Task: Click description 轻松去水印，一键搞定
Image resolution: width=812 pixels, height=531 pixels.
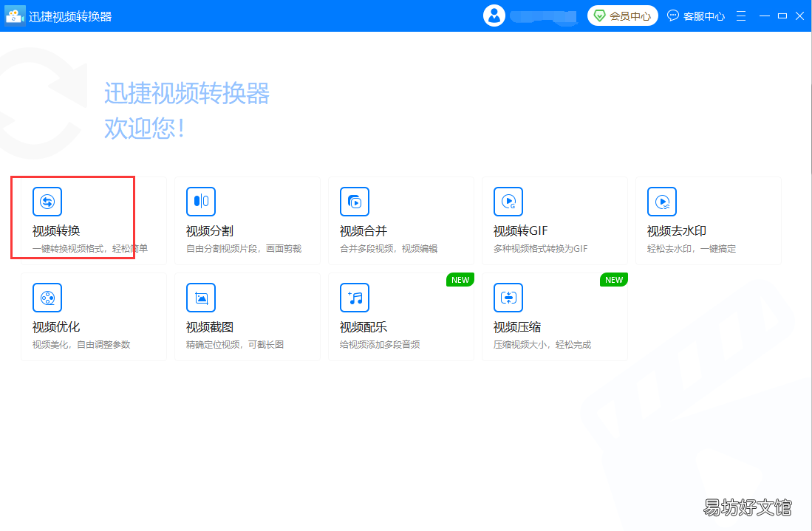Action: (x=692, y=249)
